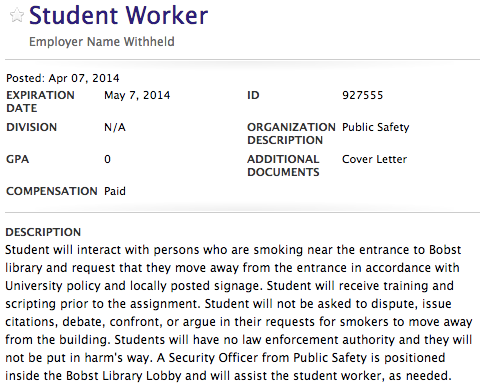Click the Employer Name Withheld text
480x388 pixels.
click(102, 42)
